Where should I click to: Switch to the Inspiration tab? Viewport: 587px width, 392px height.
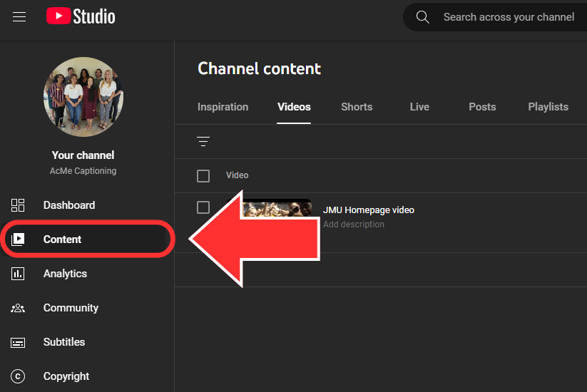pyautogui.click(x=223, y=107)
